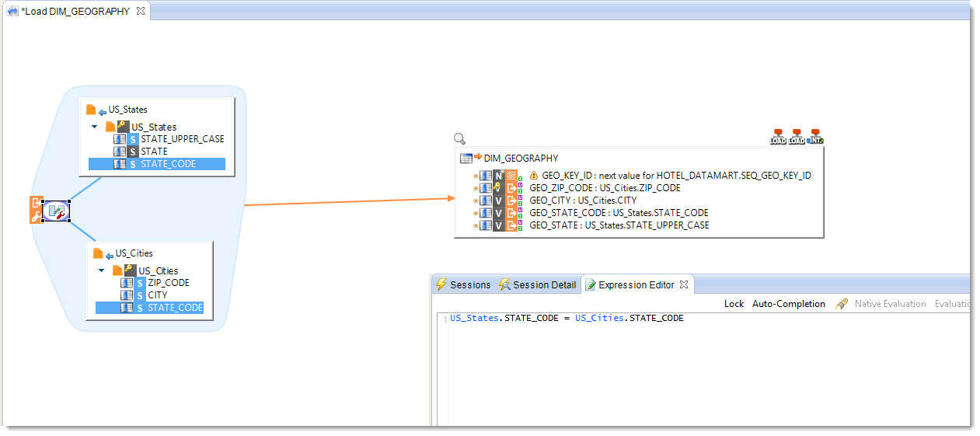Select STATE_CODE column in US_States
The width and height of the screenshot is (980, 436).
tap(157, 164)
